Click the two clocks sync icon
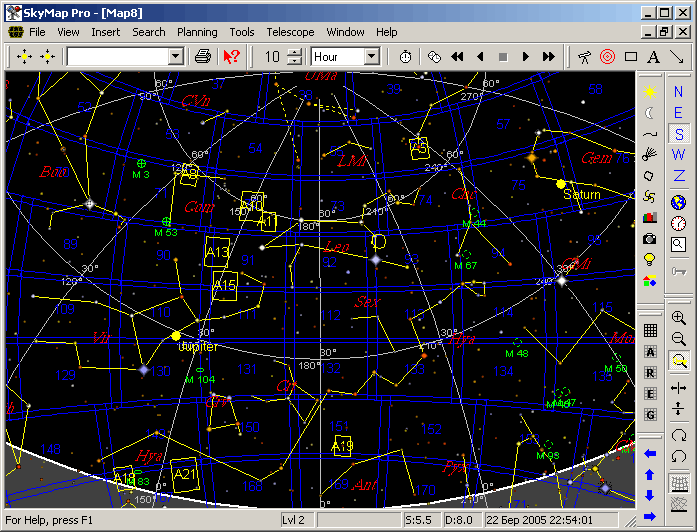 click(x=434, y=57)
